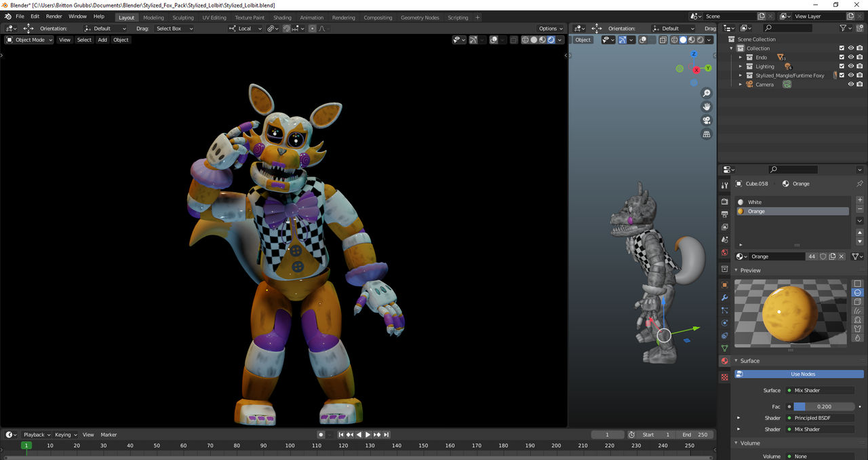Open the Output properties tab
868x460 pixels.
click(724, 214)
